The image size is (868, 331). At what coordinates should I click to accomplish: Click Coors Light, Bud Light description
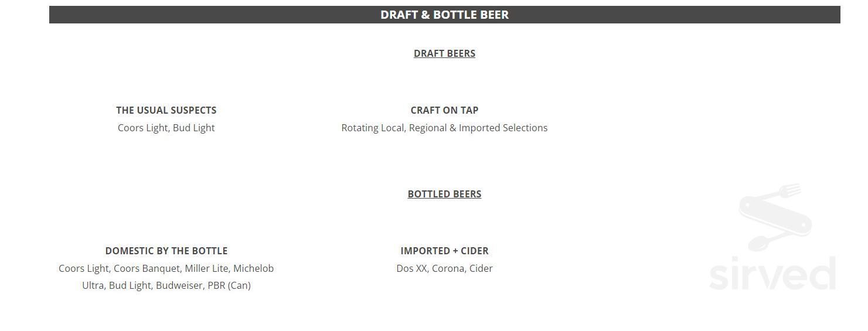click(166, 128)
